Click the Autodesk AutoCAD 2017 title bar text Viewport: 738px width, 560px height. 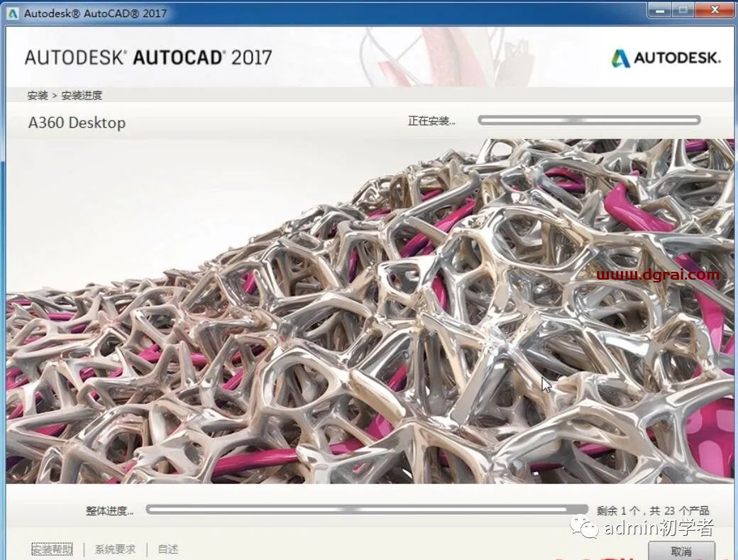(x=96, y=13)
